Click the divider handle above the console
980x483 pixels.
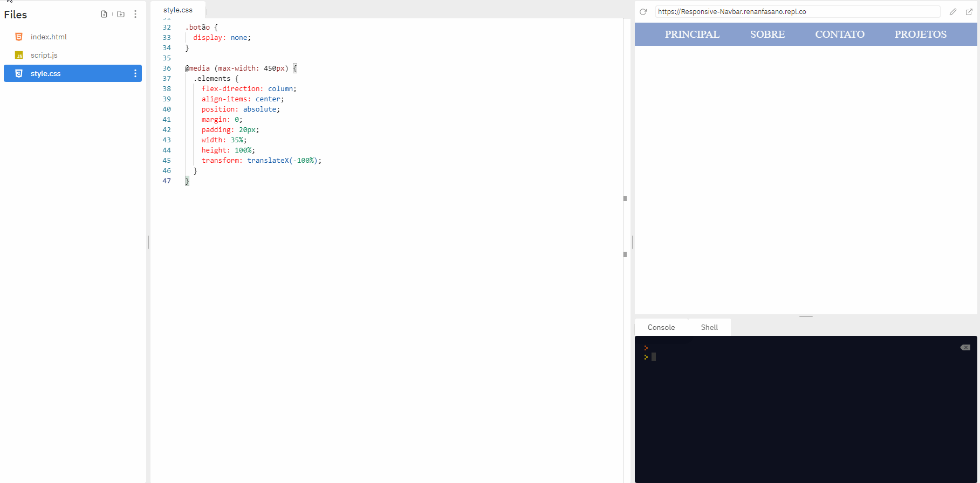(x=806, y=316)
